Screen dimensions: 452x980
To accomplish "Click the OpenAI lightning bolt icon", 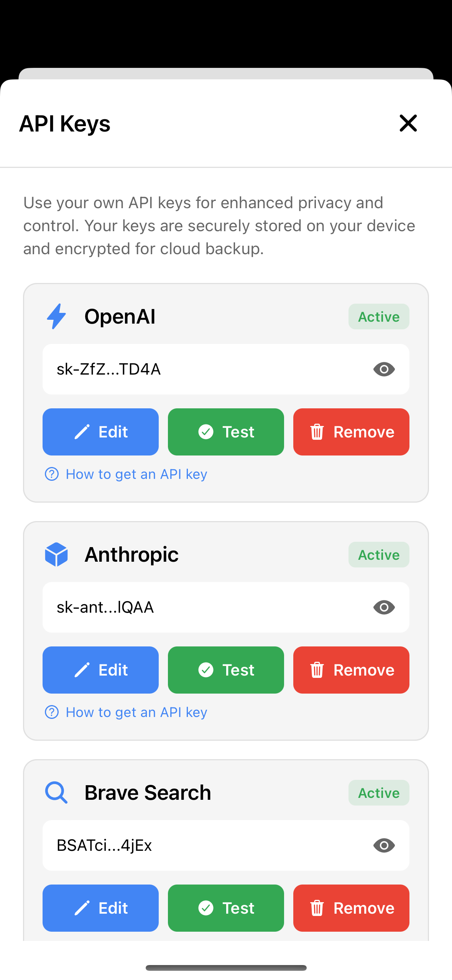I will coord(56,316).
